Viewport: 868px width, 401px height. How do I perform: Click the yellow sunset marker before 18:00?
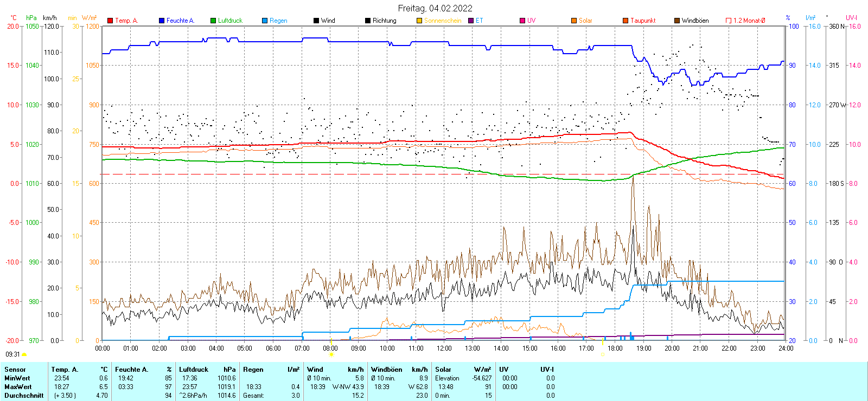point(602,354)
